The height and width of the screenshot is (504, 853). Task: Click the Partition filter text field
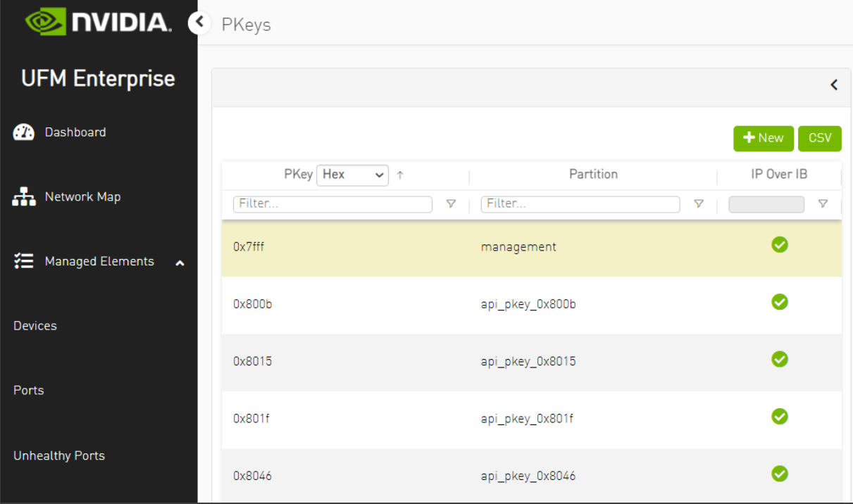click(x=580, y=204)
